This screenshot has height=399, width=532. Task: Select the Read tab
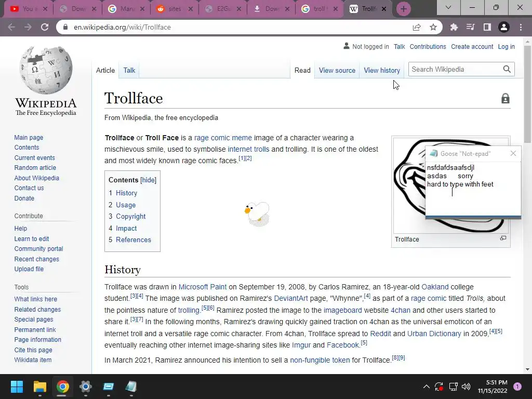(302, 70)
